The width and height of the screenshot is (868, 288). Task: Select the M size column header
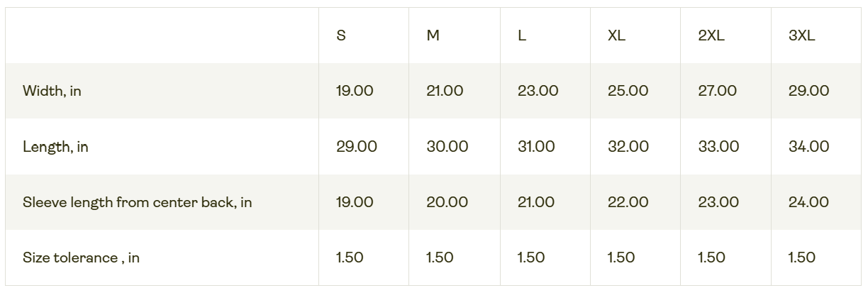[433, 35]
